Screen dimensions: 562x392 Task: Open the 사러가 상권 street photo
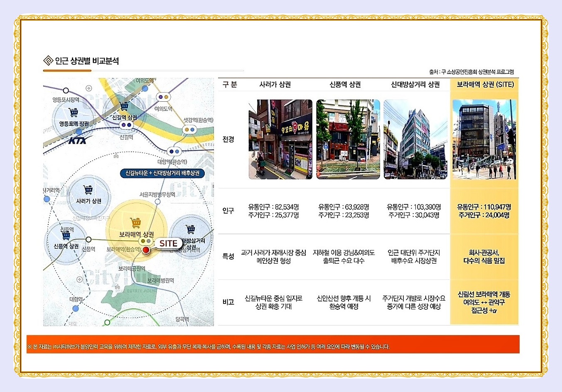coord(280,139)
